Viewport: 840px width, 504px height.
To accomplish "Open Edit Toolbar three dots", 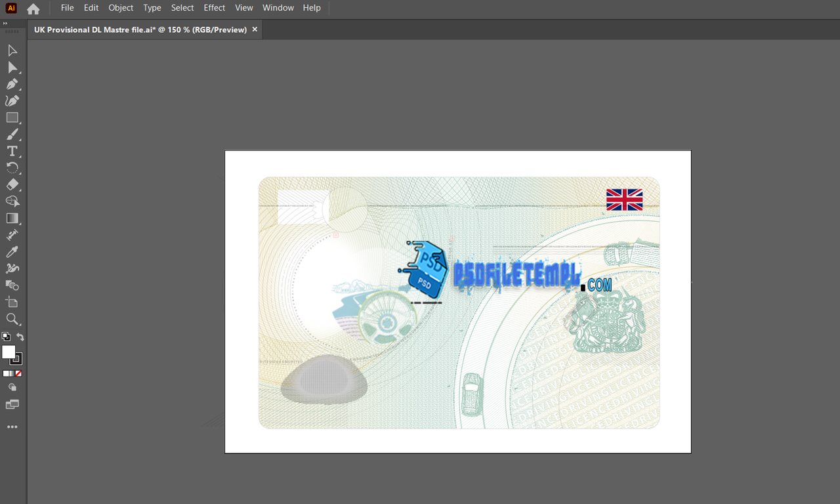I will pyautogui.click(x=12, y=427).
